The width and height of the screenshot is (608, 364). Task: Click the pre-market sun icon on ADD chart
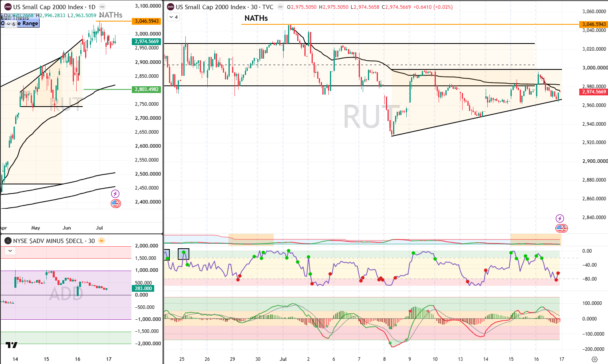click(x=101, y=240)
